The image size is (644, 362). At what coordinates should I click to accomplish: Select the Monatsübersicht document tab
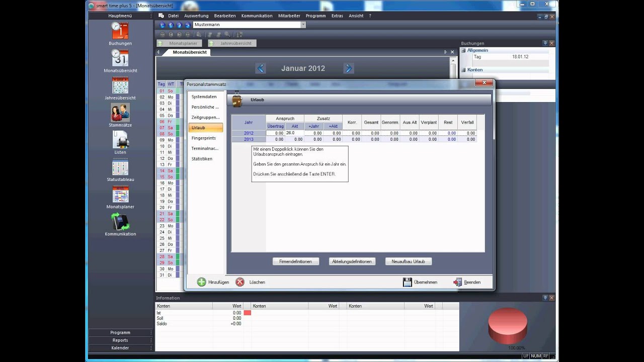(x=190, y=52)
